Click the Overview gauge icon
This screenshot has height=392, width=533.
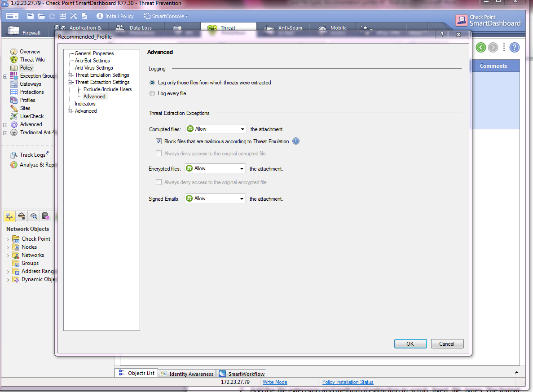13,52
